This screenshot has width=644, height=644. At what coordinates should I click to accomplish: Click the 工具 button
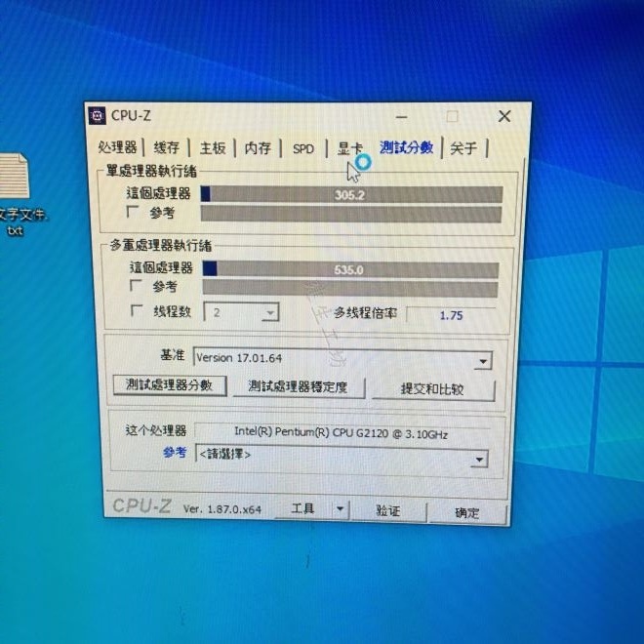click(303, 509)
